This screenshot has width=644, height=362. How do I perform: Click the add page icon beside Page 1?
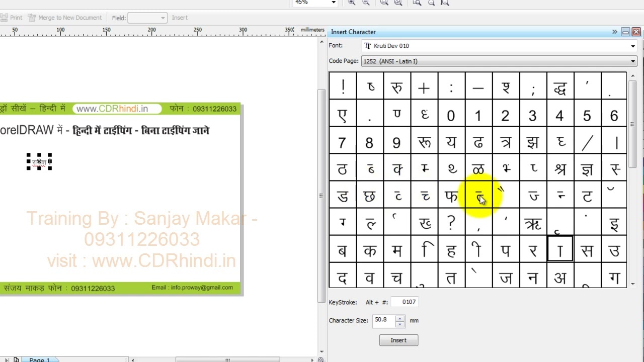[16, 359]
